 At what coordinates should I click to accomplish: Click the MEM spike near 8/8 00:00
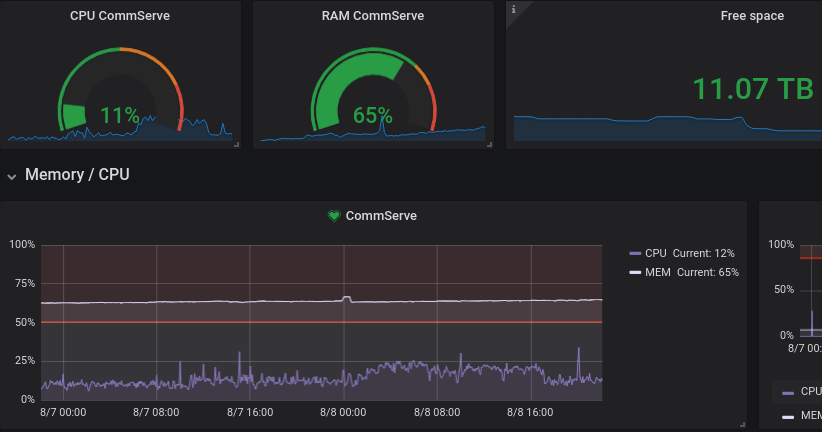347,298
